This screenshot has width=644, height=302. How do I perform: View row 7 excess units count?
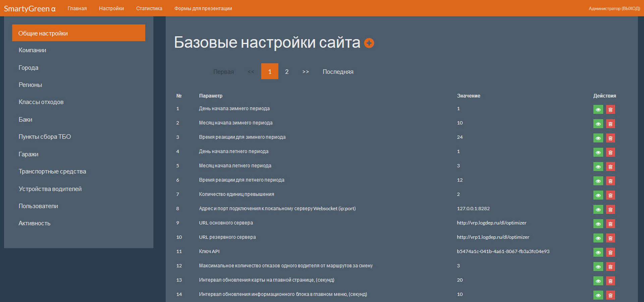coord(598,195)
